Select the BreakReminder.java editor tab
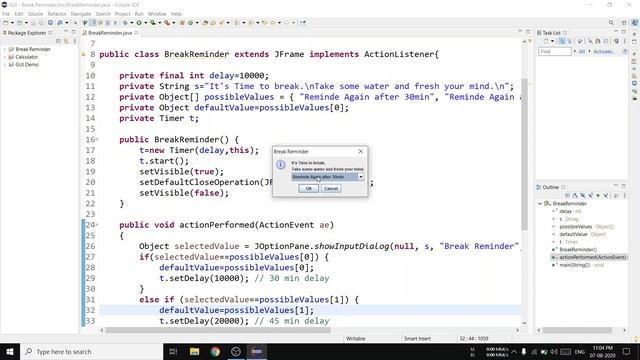Screen dimensions: 640x360 (110, 33)
